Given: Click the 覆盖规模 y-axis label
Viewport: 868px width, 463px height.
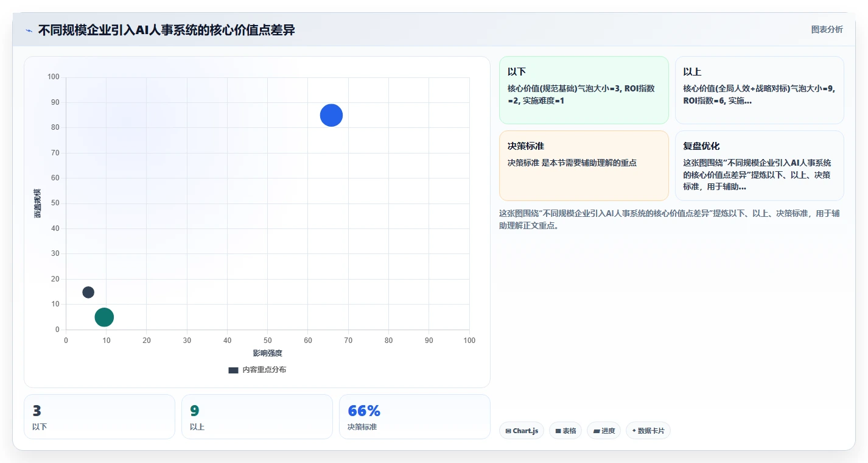Looking at the screenshot, I should point(38,203).
